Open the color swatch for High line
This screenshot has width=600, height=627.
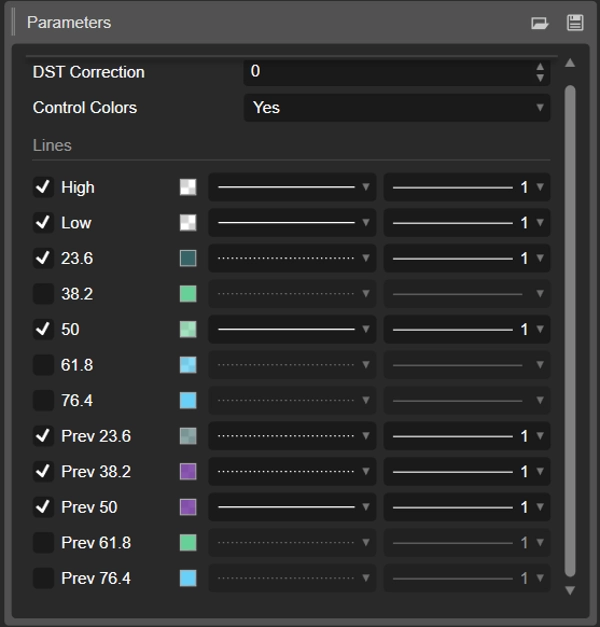tap(188, 187)
